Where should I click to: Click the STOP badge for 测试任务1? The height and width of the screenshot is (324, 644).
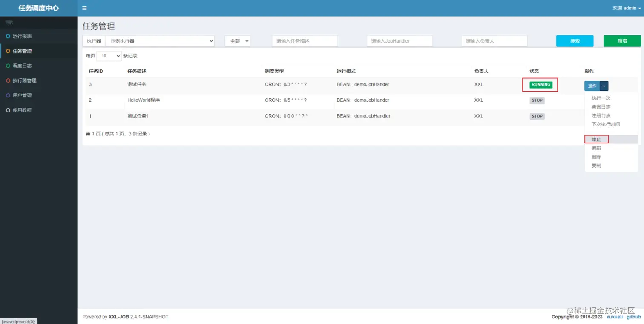(537, 116)
